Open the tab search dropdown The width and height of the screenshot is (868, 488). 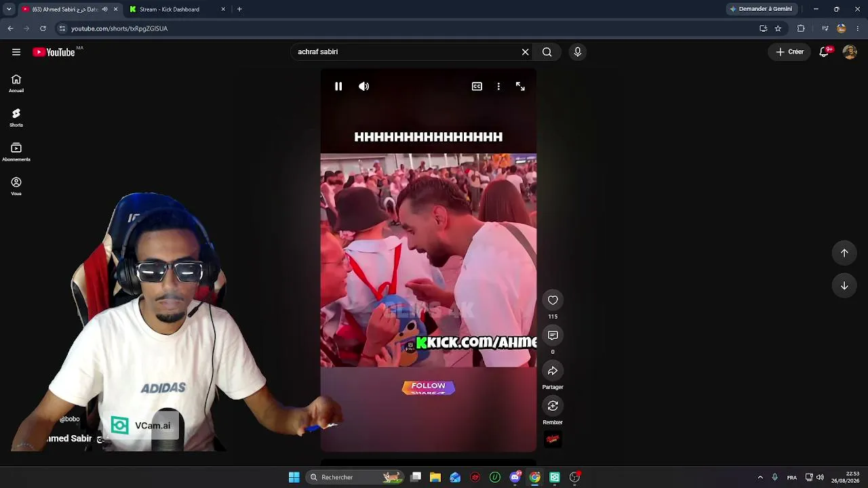9,9
